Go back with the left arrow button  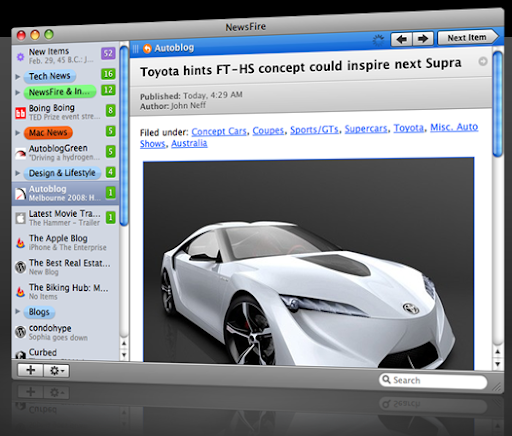point(401,39)
